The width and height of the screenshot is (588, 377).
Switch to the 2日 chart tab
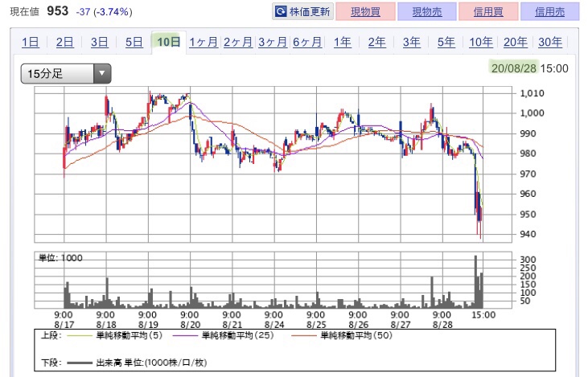65,42
